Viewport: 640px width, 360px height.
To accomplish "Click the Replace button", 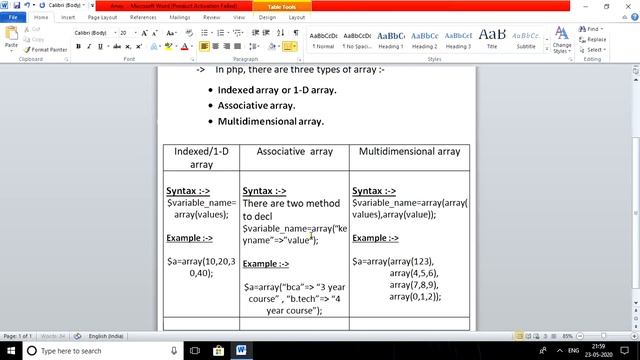I will pyautogui.click(x=593, y=40).
